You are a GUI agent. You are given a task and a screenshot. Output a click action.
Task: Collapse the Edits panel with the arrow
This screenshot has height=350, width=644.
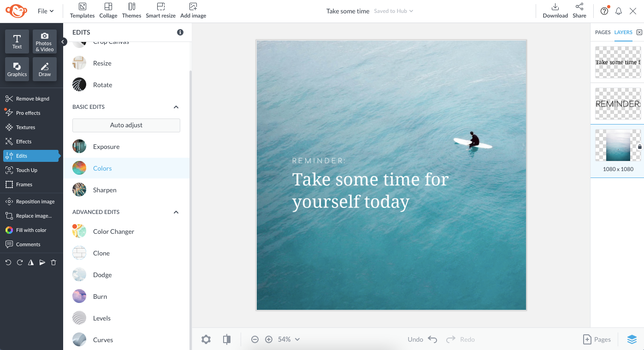(x=64, y=42)
